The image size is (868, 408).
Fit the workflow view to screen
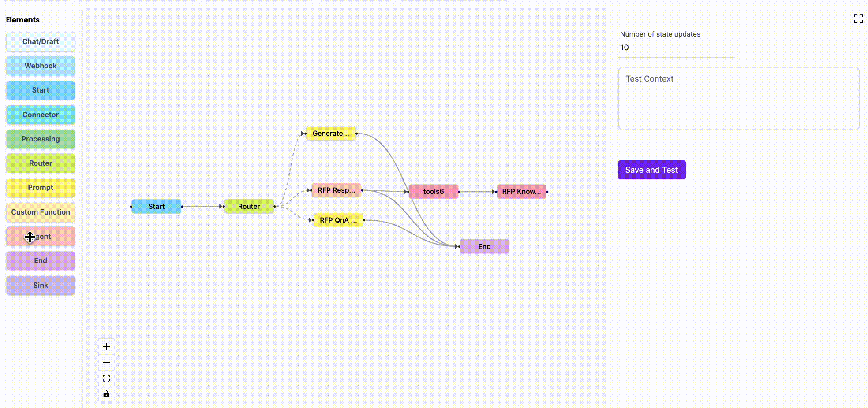coord(106,378)
